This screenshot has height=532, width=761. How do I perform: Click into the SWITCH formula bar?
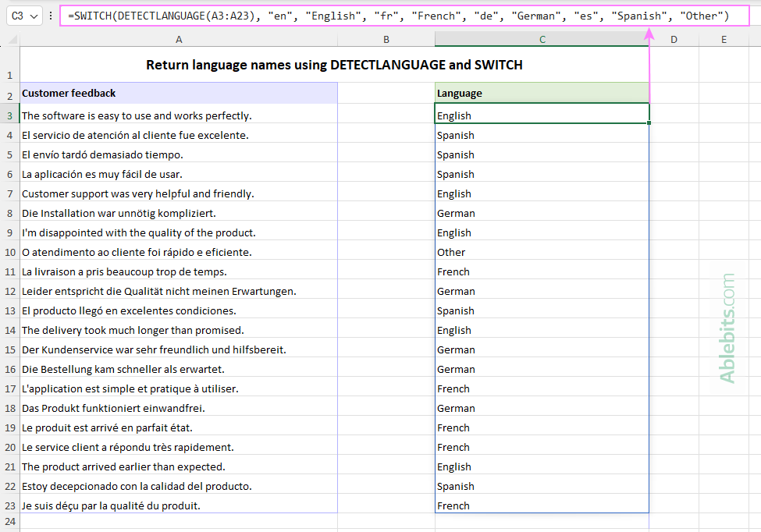[404, 16]
